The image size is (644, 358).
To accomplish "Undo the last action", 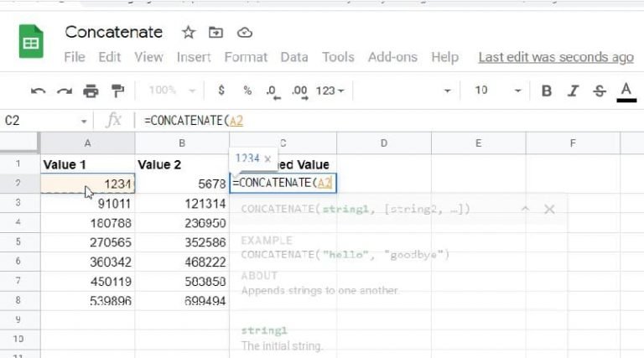I will click(x=39, y=91).
